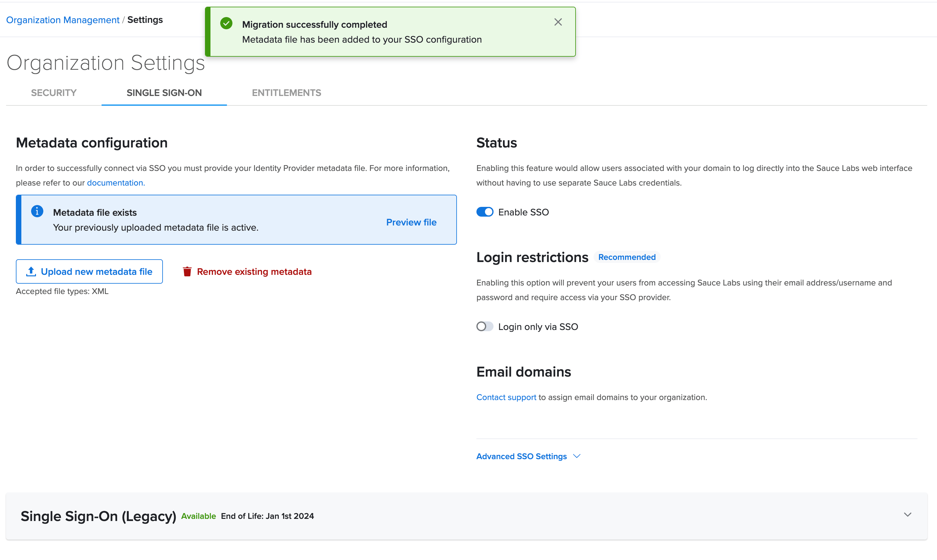Click the upload arrow icon
Image resolution: width=937 pixels, height=560 pixels.
[31, 271]
